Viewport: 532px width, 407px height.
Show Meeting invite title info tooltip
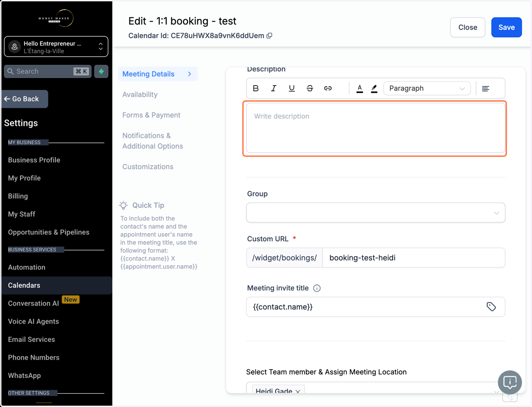point(317,288)
